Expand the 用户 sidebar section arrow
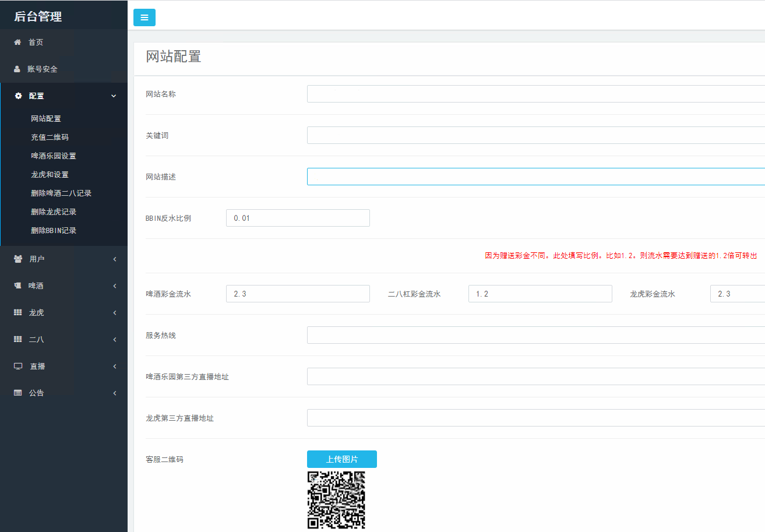765x532 pixels. [115, 259]
